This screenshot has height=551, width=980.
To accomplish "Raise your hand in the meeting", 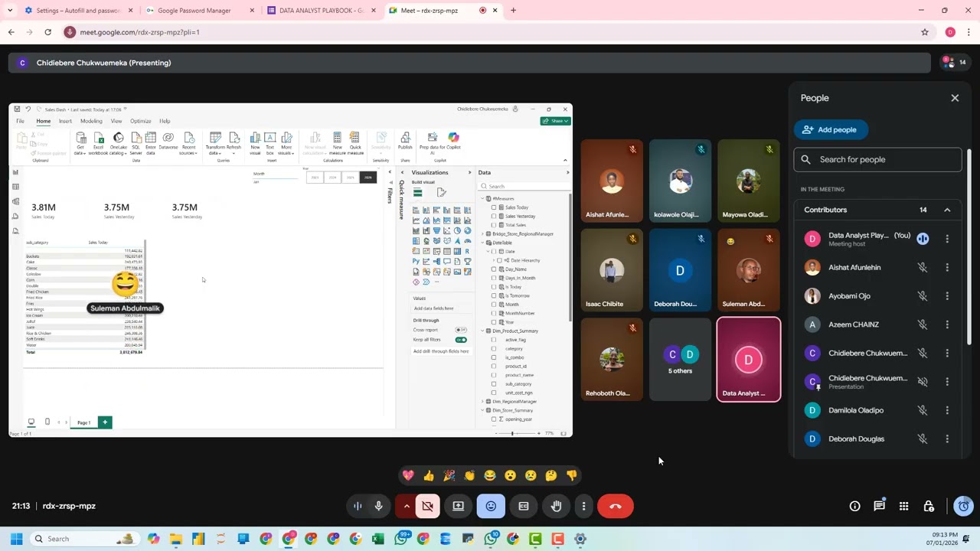I will pos(557,506).
